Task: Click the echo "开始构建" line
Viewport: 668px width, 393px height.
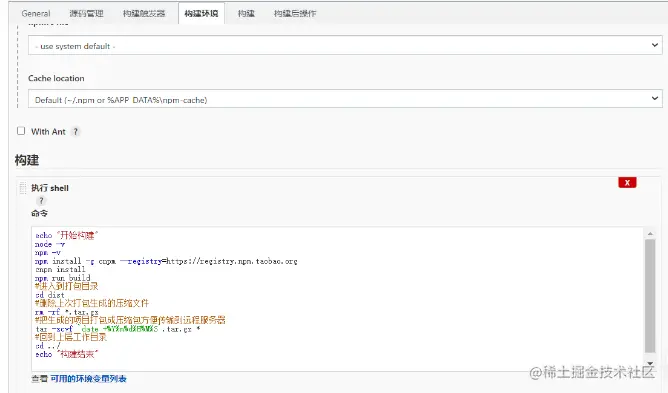Action: point(67,235)
